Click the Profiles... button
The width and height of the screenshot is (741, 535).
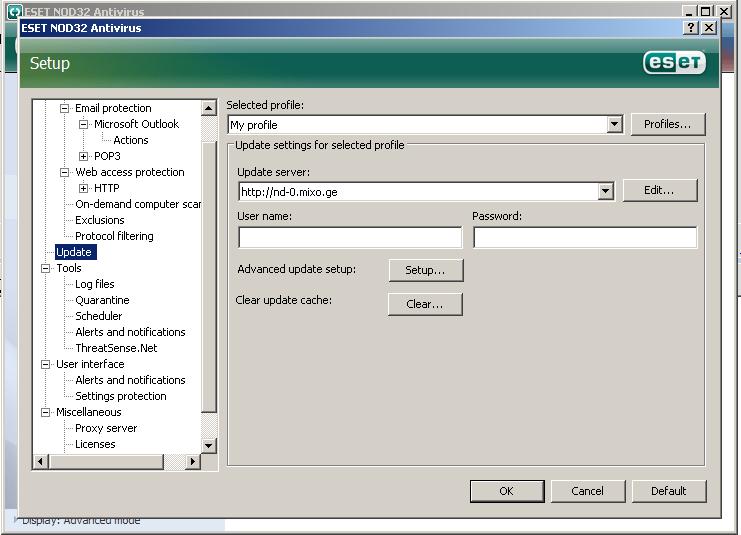pos(668,124)
